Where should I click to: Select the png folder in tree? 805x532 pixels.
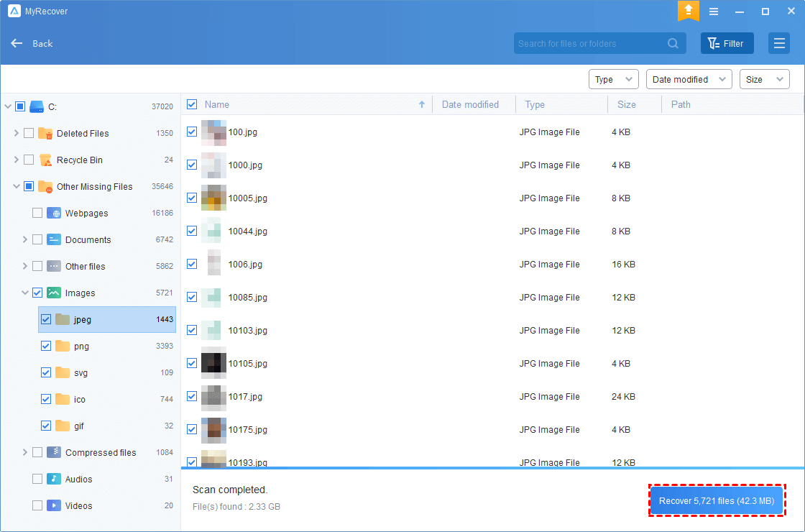coord(81,346)
